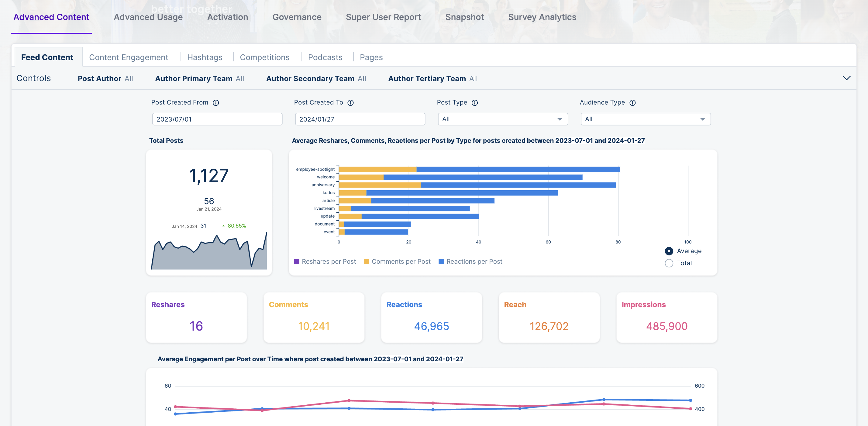Click the Audience Type info icon
The image size is (868, 426).
[x=632, y=103]
